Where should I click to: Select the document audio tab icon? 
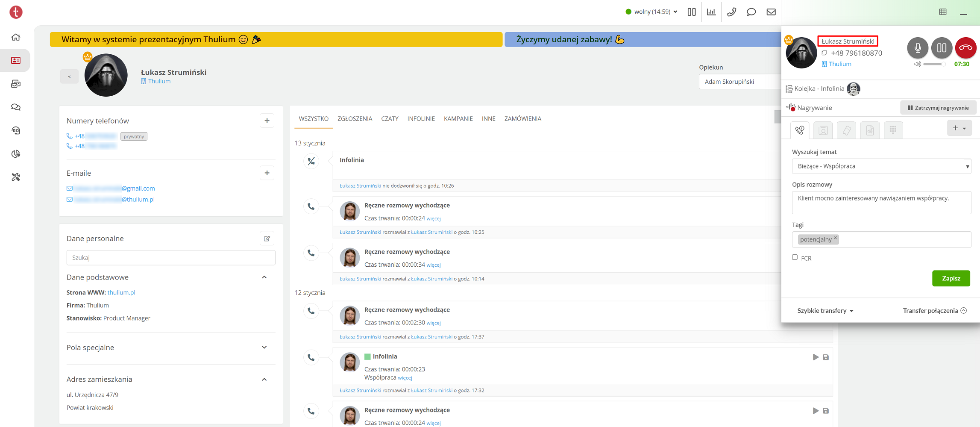(870, 130)
